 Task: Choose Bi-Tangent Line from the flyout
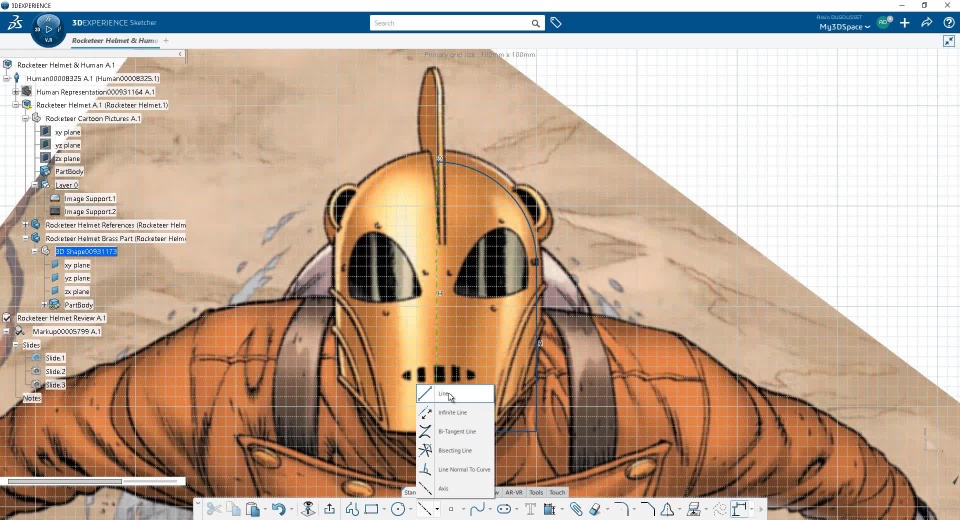pyautogui.click(x=455, y=432)
